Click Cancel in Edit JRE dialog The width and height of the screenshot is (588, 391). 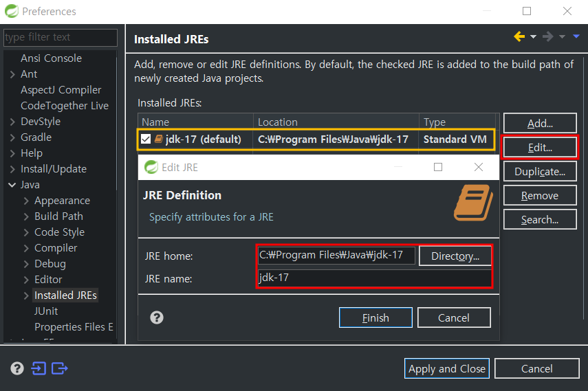454,317
